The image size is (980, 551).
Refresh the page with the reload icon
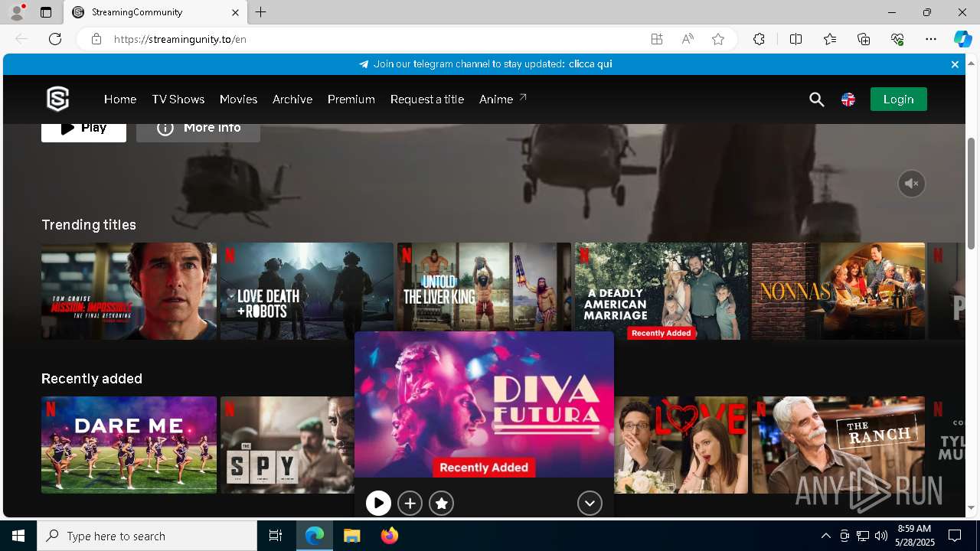tap(55, 39)
